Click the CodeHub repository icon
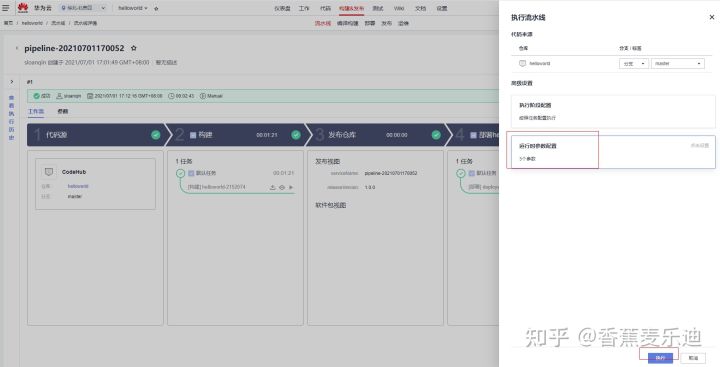720x367 pixels. pos(49,172)
